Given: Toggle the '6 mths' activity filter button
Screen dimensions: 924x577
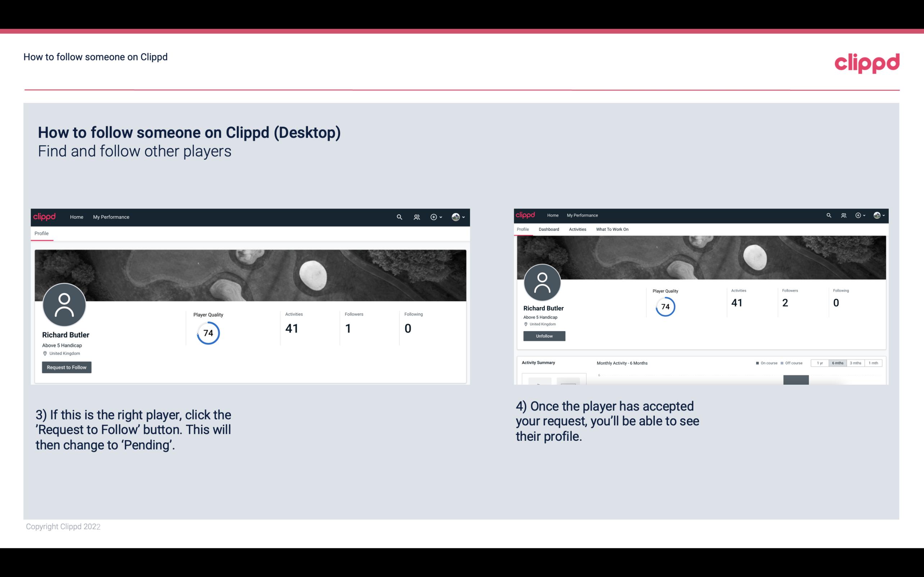Looking at the screenshot, I should (838, 363).
